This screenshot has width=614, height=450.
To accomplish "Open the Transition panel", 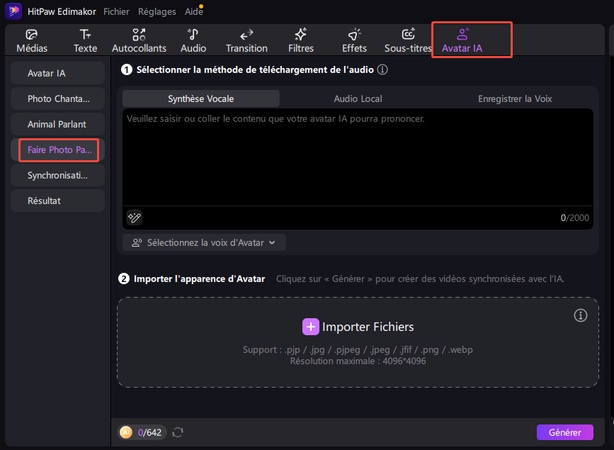I will click(247, 40).
